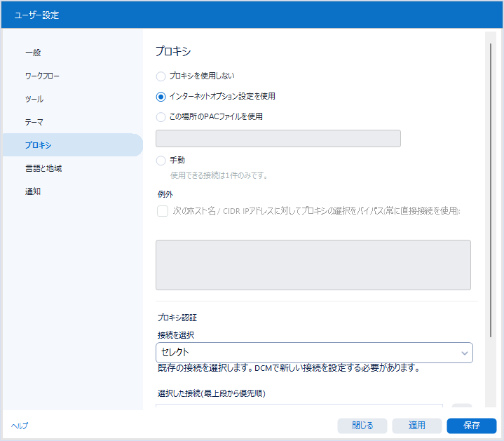Select 'インターネットオプション設定を使用' radio option
Viewport: 504px width, 441px height.
(x=161, y=97)
